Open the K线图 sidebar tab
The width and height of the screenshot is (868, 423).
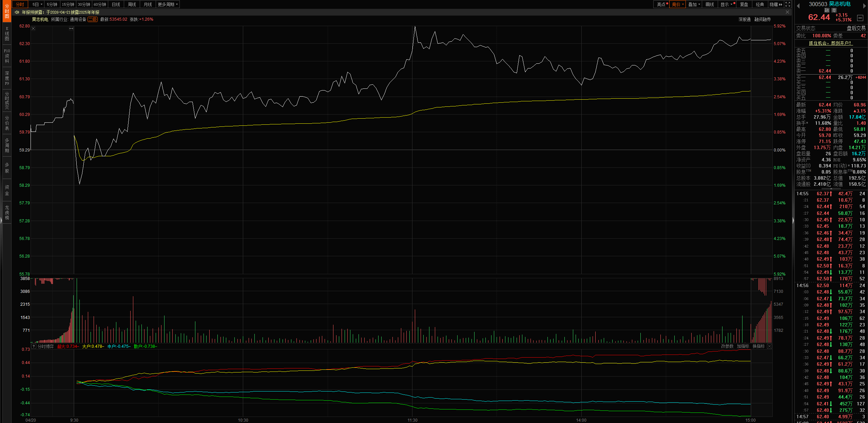(x=7, y=34)
